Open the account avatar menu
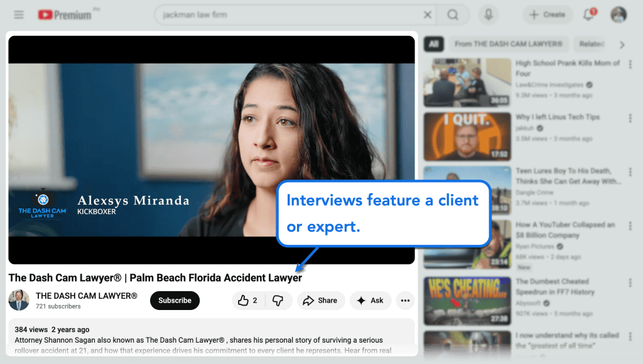Screen dimensions: 643x364 click(x=619, y=15)
